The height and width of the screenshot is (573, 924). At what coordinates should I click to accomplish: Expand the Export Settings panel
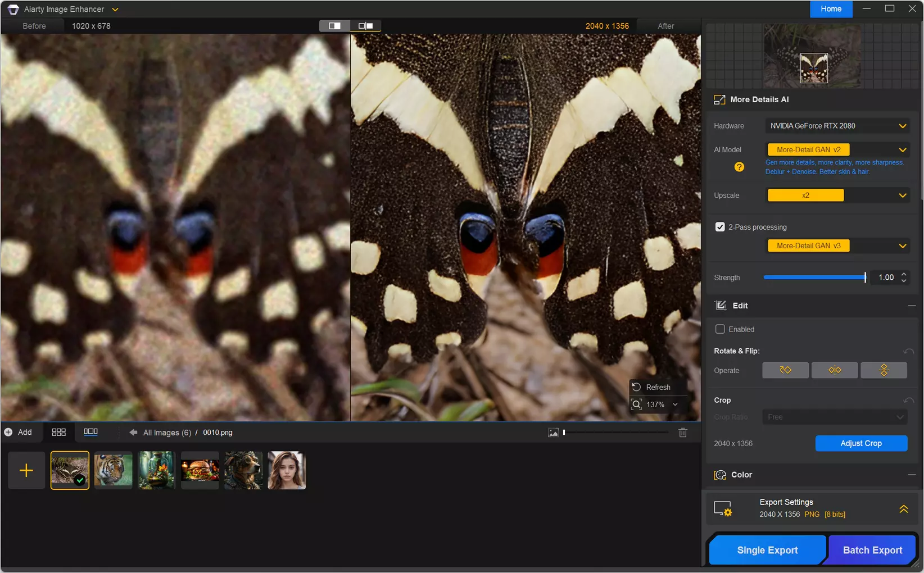tap(903, 509)
